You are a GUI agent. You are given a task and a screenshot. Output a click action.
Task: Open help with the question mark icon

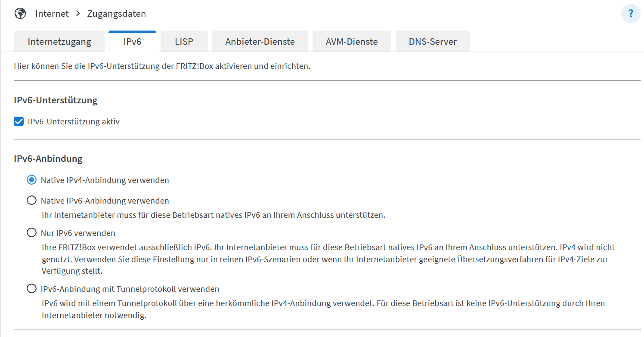point(631,14)
